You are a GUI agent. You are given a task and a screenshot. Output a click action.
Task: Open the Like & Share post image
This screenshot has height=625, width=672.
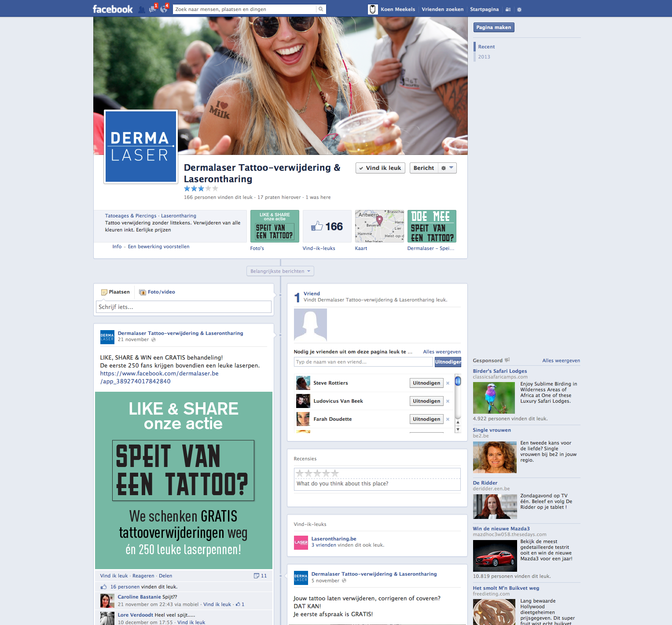coord(184,480)
